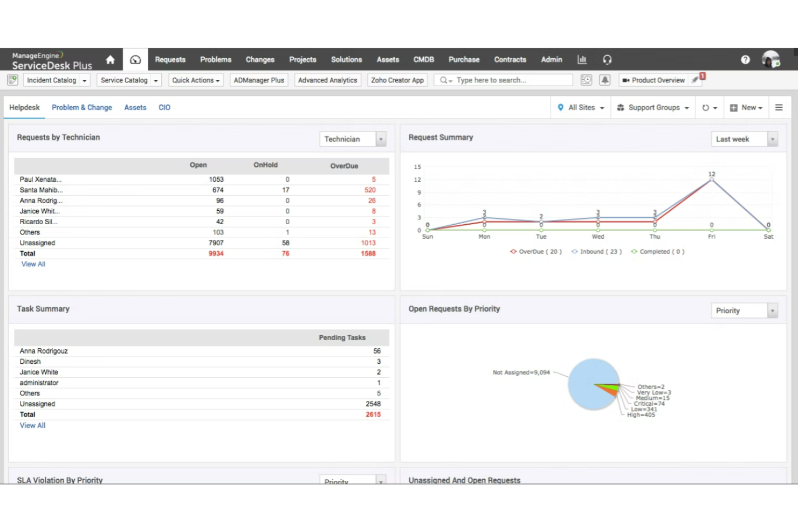Toggle the Inbound series in the legend

click(596, 251)
